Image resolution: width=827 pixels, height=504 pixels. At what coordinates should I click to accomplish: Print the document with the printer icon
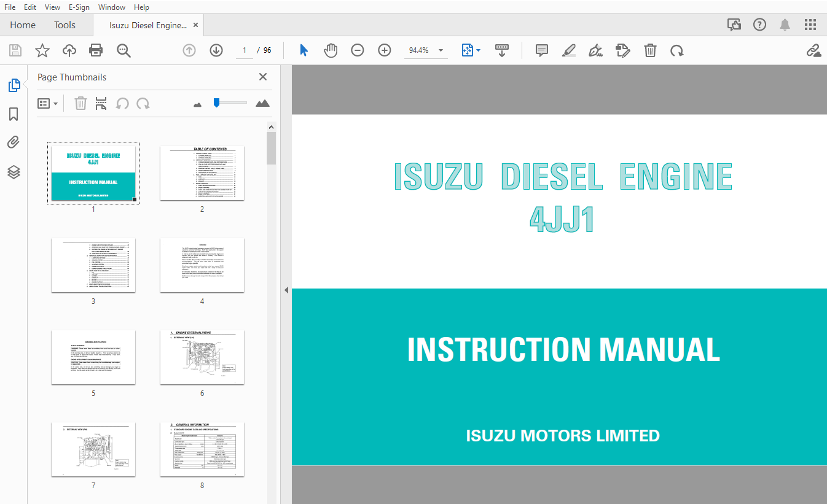pos(96,50)
